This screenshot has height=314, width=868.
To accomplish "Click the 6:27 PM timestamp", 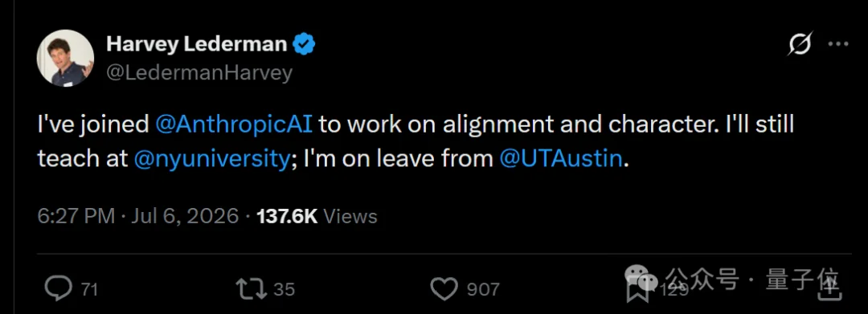I will [76, 216].
